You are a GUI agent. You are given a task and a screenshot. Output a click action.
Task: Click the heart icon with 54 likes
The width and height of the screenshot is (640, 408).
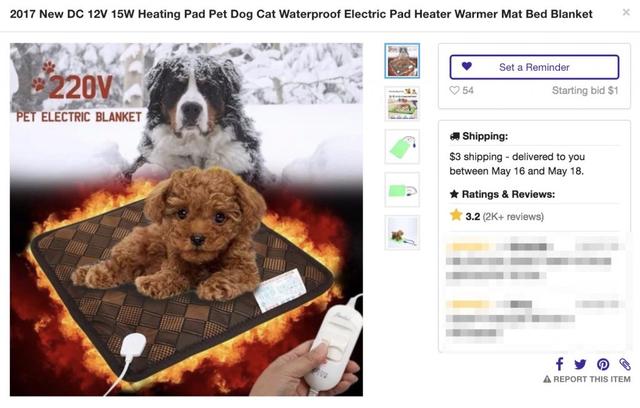pos(454,90)
